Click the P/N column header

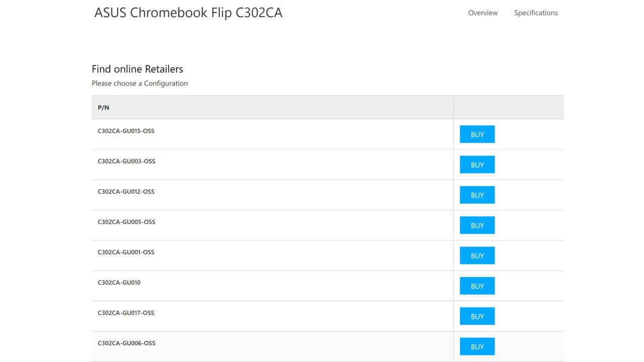tap(103, 108)
